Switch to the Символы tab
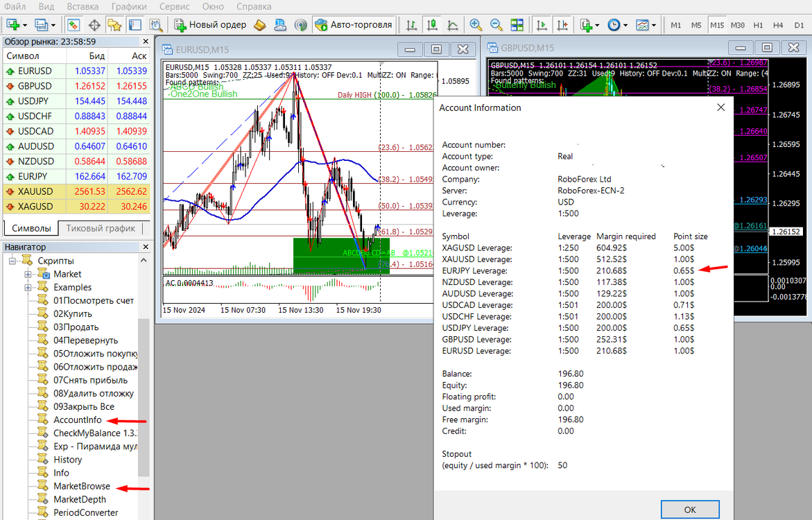The height and width of the screenshot is (520, 812). click(31, 228)
